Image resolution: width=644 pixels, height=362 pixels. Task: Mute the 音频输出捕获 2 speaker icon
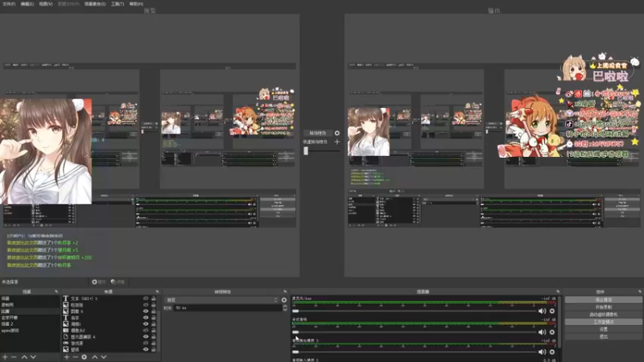point(542,352)
